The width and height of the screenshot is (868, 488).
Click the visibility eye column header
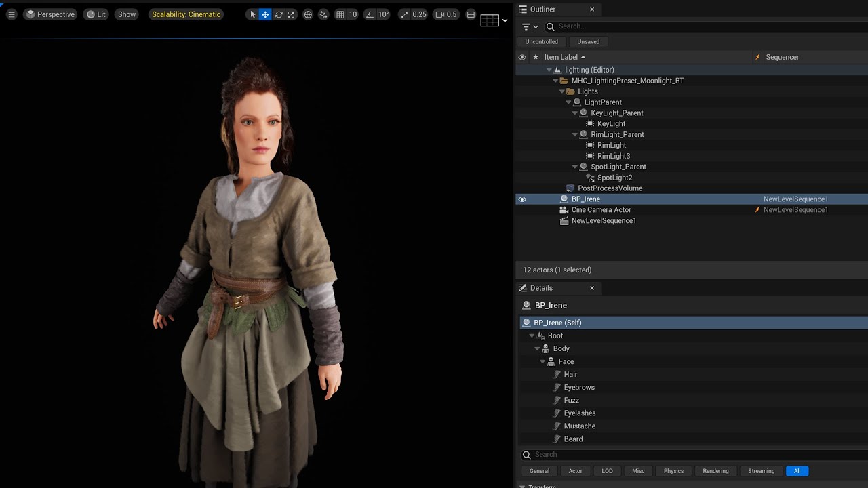[522, 57]
